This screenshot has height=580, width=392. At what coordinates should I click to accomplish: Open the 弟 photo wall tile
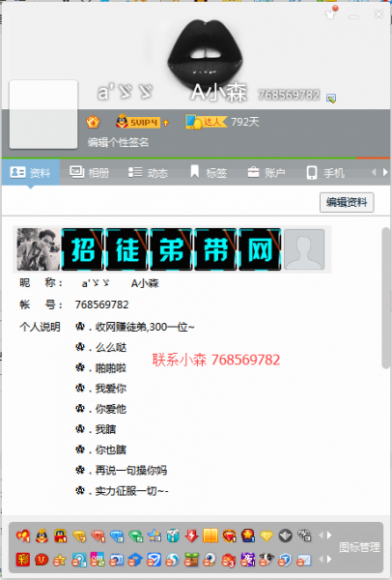pyautogui.click(x=172, y=249)
